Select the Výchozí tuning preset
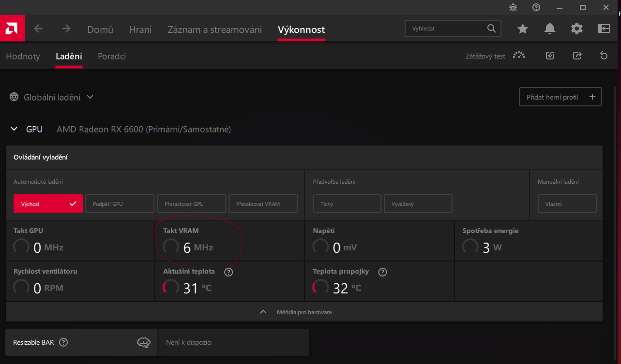Screen dimensions: 621x364 tap(48, 204)
